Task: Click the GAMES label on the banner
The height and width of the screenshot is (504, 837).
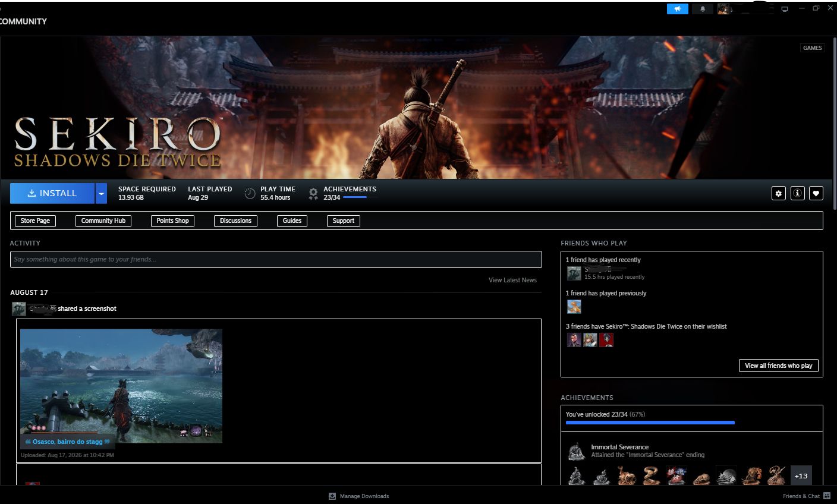Action: click(x=812, y=48)
